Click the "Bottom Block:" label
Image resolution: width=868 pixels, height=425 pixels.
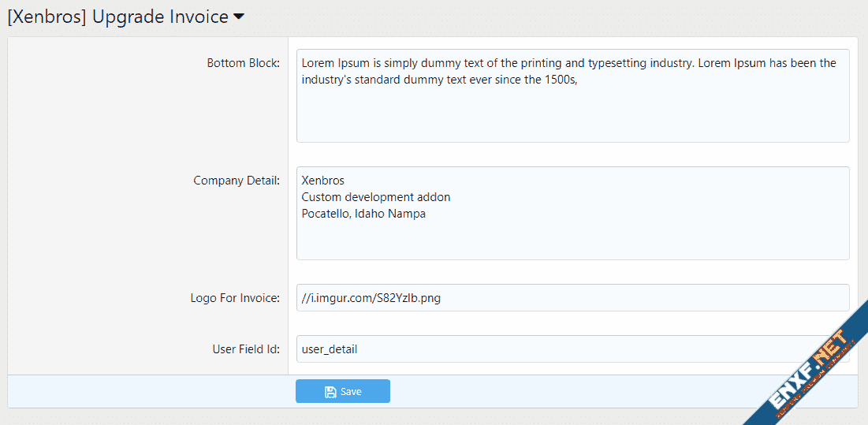point(243,63)
